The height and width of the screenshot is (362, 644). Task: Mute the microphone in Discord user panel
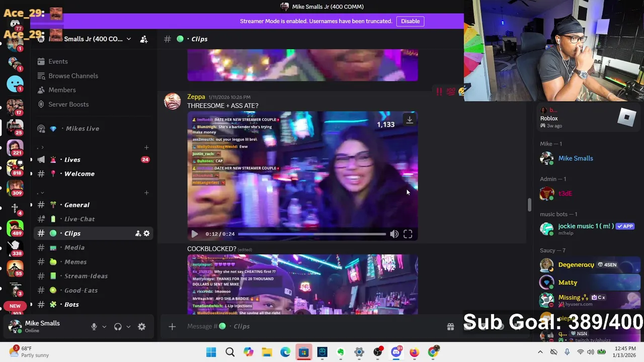[94, 327]
